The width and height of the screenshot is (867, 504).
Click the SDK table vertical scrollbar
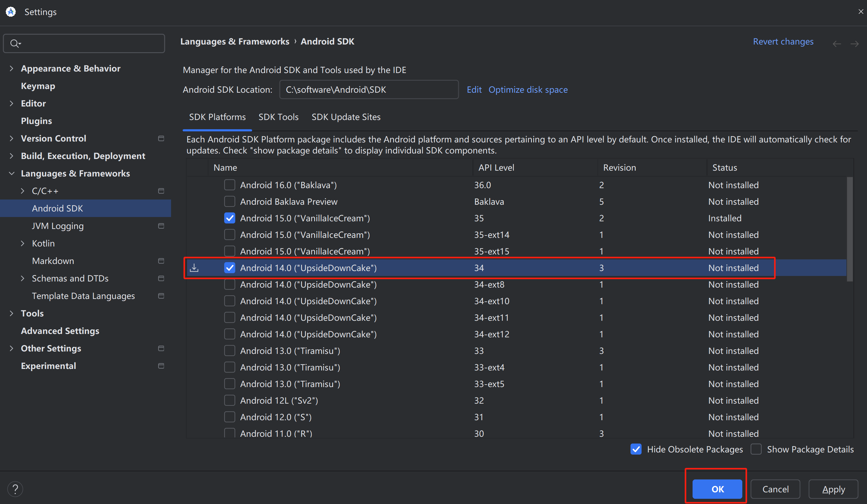849,229
